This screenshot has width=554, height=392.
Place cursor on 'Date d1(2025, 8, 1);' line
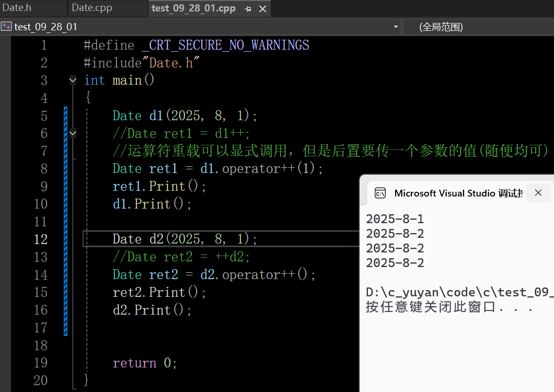tap(185, 116)
